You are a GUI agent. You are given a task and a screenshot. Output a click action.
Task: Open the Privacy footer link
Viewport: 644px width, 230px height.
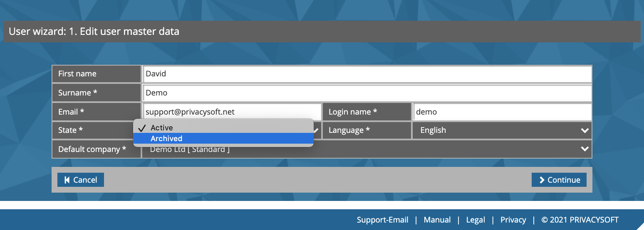click(513, 220)
